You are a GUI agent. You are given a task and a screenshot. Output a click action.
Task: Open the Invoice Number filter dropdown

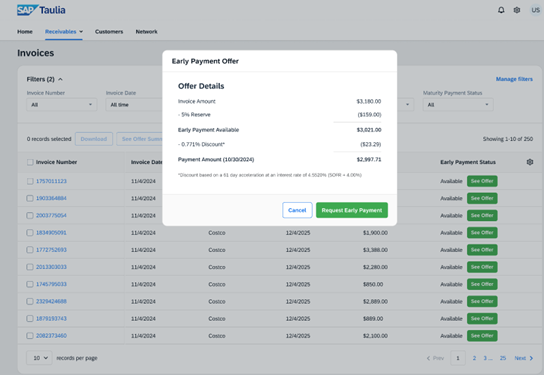[x=62, y=104]
